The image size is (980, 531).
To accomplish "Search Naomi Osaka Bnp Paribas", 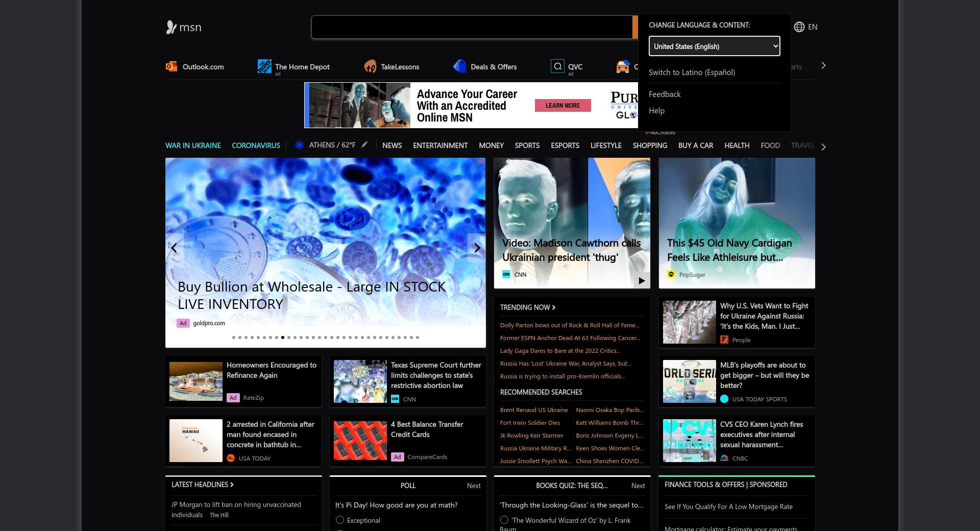I will (610, 410).
